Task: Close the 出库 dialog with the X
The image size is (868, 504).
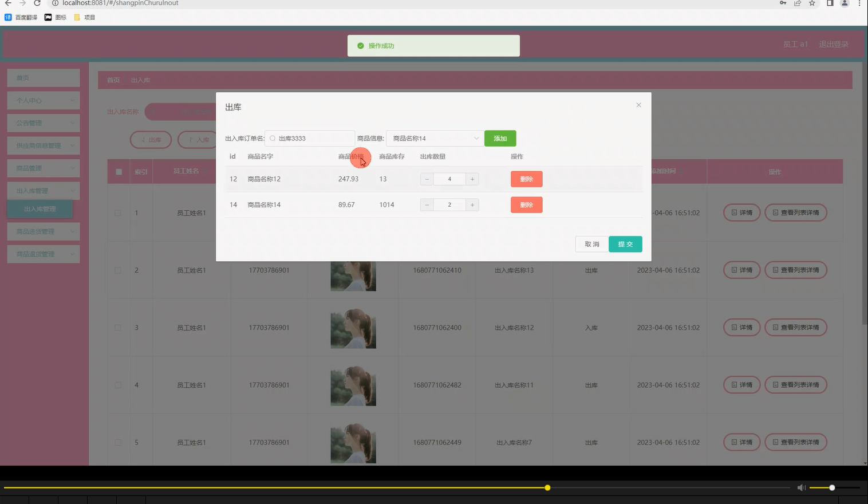Action: pyautogui.click(x=638, y=105)
